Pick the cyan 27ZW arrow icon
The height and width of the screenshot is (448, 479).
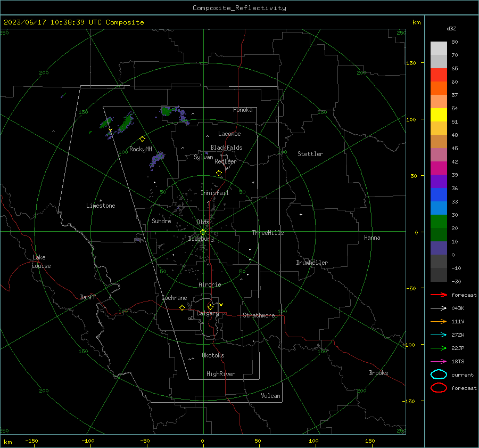(439, 335)
